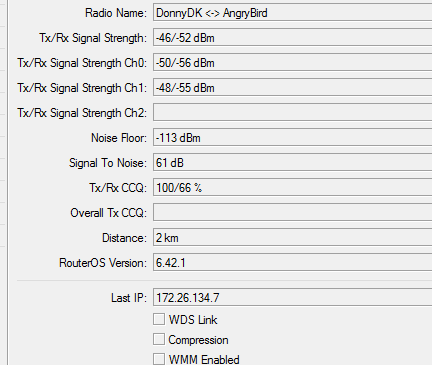This screenshot has width=432, height=365.
Task: Click the Tx/Rx CCQ value field
Action: click(293, 188)
